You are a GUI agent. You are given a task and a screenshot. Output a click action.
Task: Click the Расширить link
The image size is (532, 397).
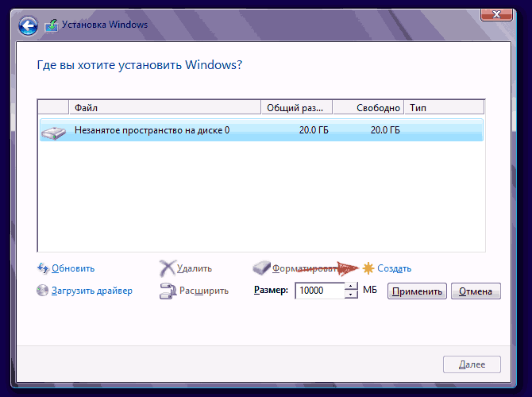[204, 291]
